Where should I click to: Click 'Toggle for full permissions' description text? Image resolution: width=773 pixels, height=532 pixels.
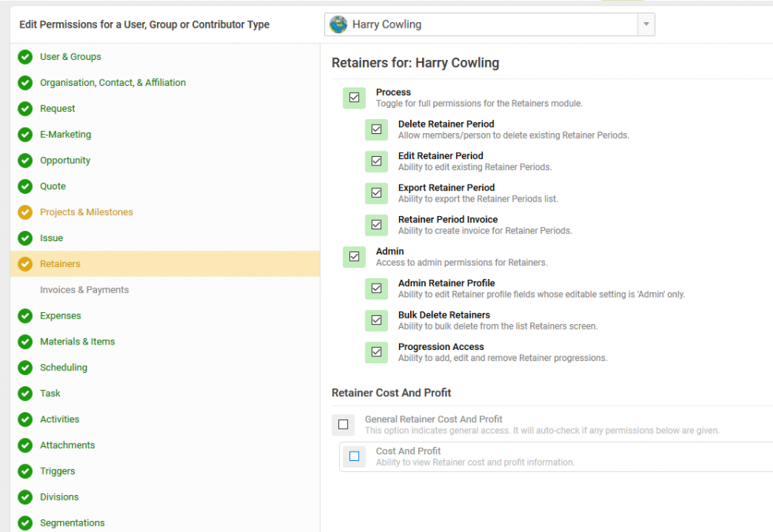[x=480, y=103]
